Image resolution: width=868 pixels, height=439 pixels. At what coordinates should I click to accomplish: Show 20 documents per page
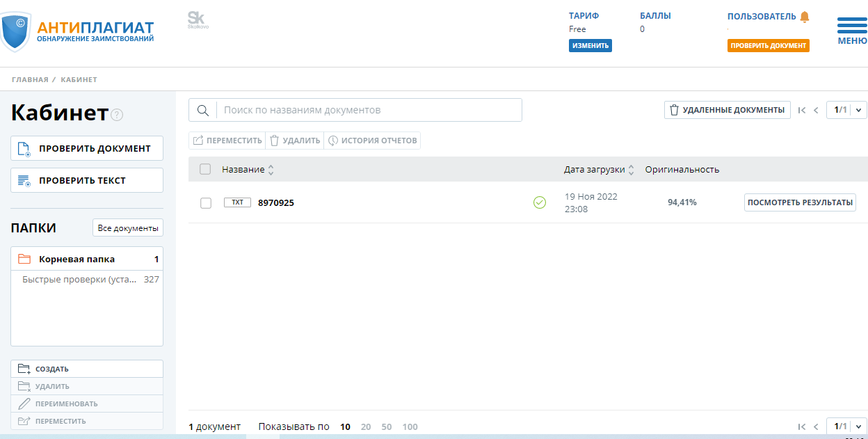point(366,426)
